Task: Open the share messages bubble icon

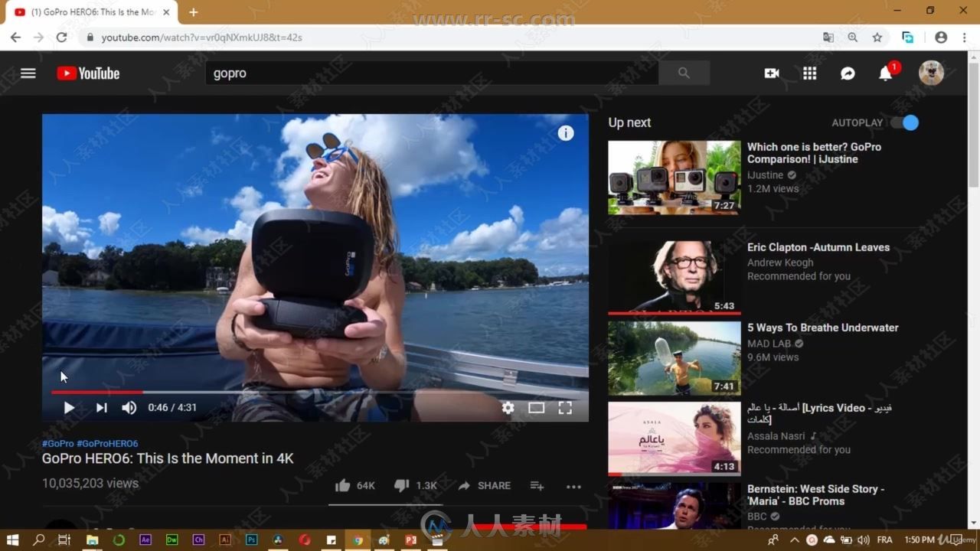Action: point(848,73)
